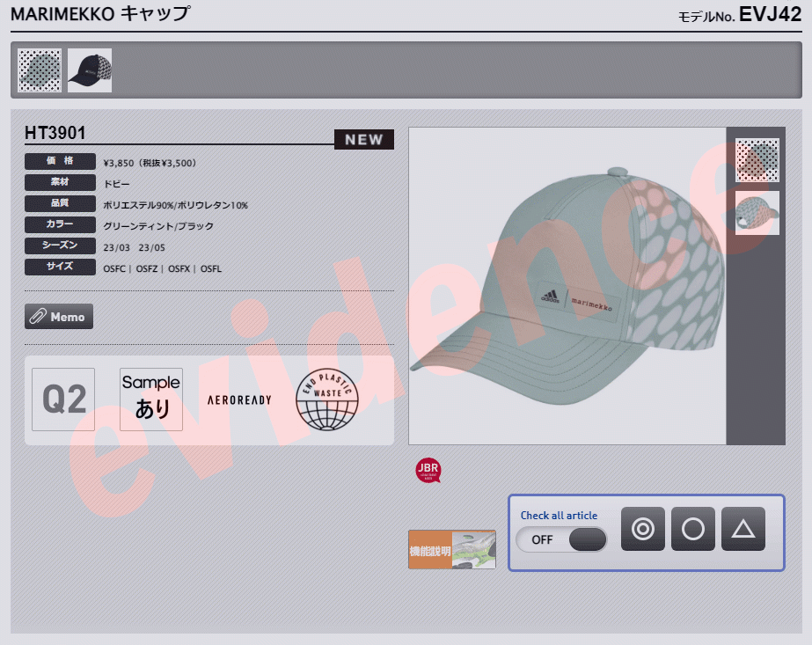Select the single circle rating button
Image resolution: width=812 pixels, height=645 pixels.
click(692, 529)
